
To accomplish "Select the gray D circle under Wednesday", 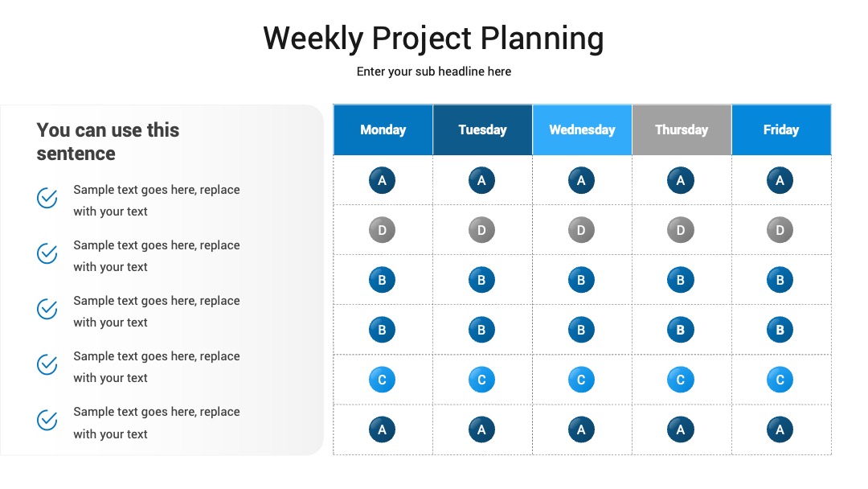I will pyautogui.click(x=581, y=230).
